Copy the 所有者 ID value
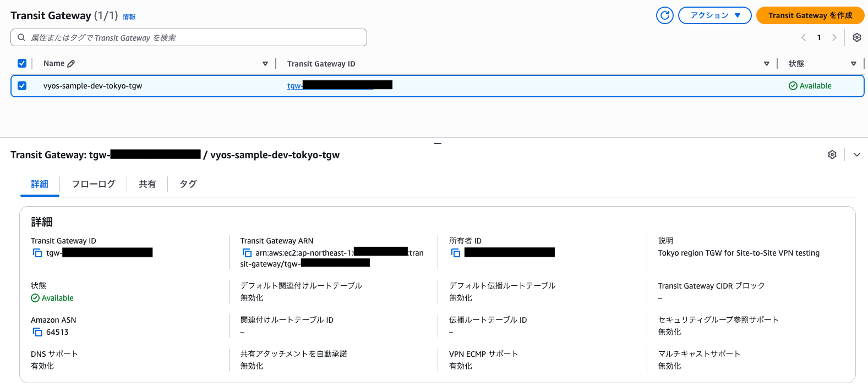The height and width of the screenshot is (387, 868). 456,253
